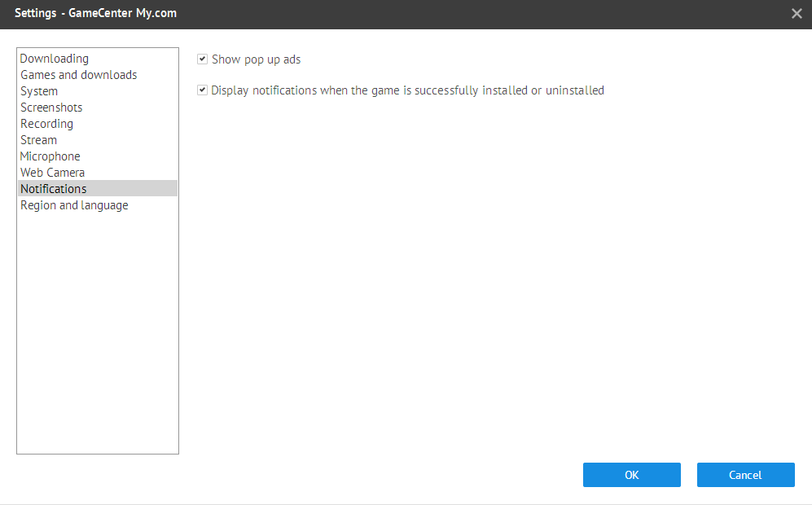Go to System settings
Screen dimensions: 812x505
39,91
